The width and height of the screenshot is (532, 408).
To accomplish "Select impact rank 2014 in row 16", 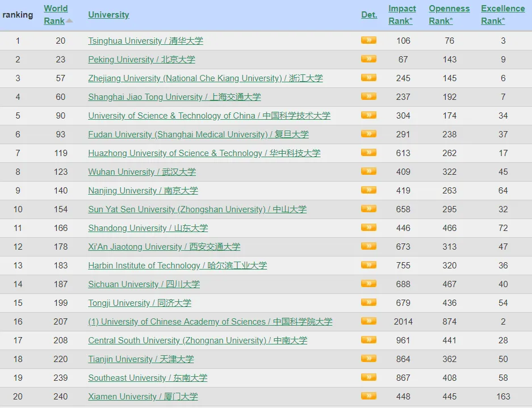I will [403, 322].
